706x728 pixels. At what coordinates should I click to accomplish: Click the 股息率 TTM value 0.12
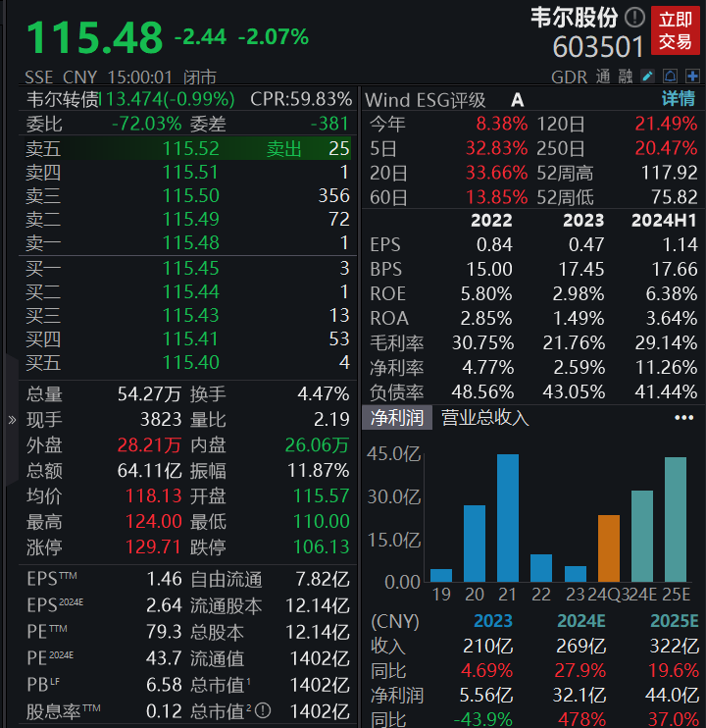[x=164, y=711]
